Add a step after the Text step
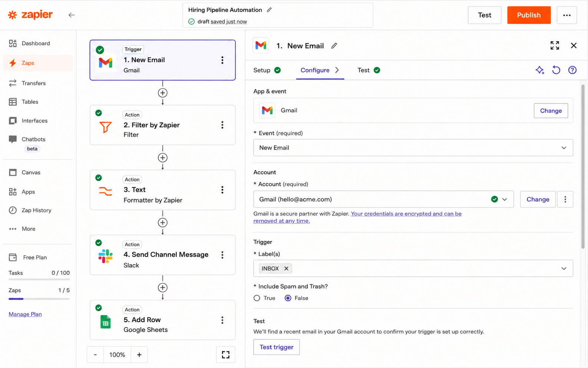588x368 pixels. point(162,223)
